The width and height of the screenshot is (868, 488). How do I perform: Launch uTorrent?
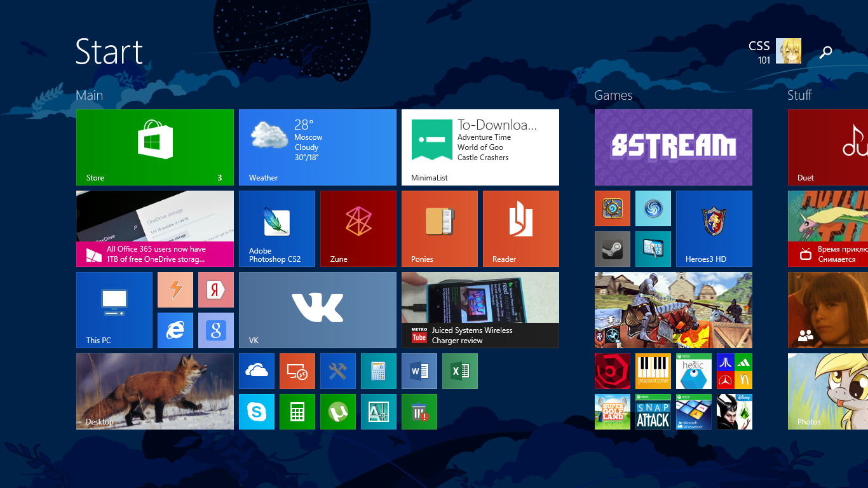338,412
